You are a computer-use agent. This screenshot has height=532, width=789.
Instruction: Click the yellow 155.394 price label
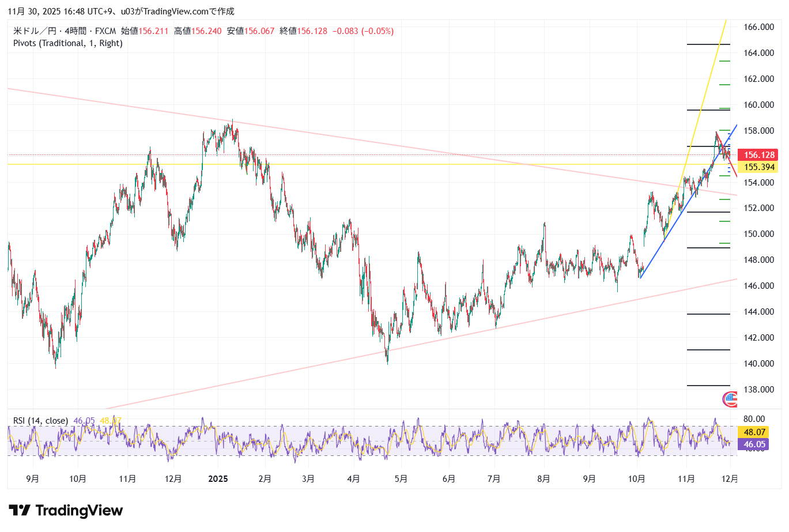click(x=758, y=167)
